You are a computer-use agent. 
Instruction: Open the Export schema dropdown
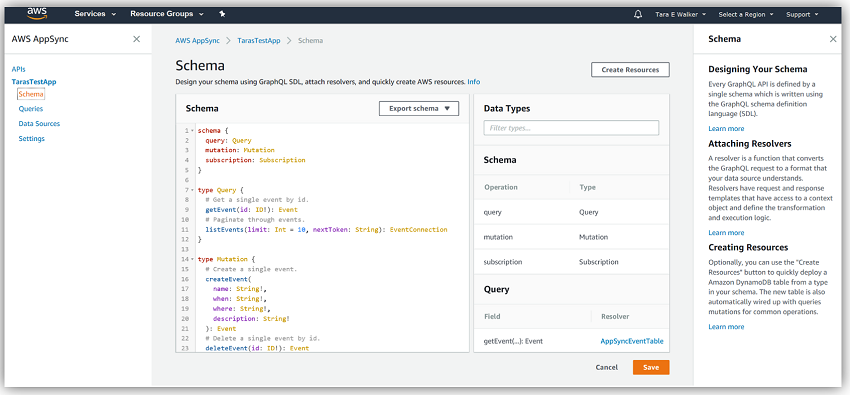tap(419, 108)
